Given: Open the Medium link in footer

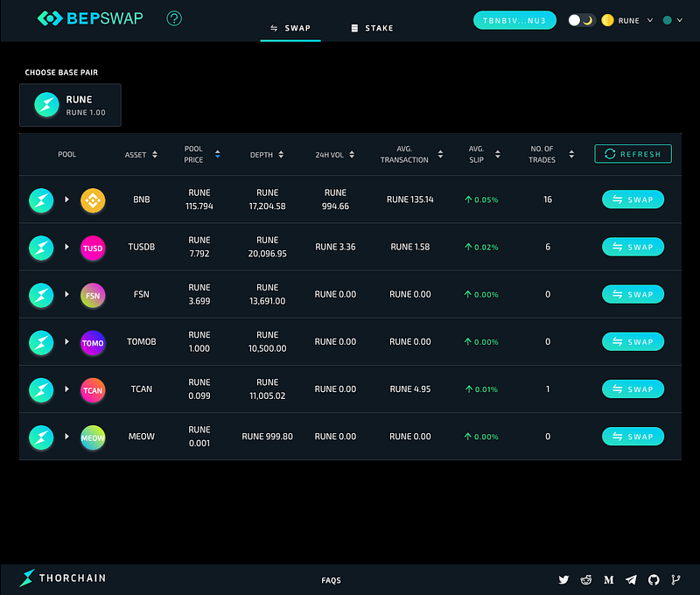Looking at the screenshot, I should [x=609, y=579].
